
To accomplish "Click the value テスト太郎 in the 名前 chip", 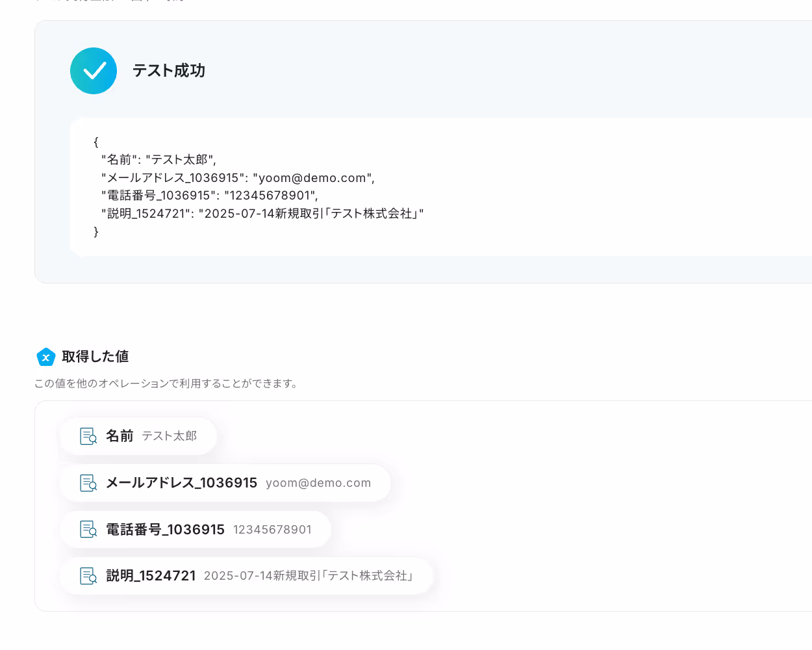I will point(170,436).
